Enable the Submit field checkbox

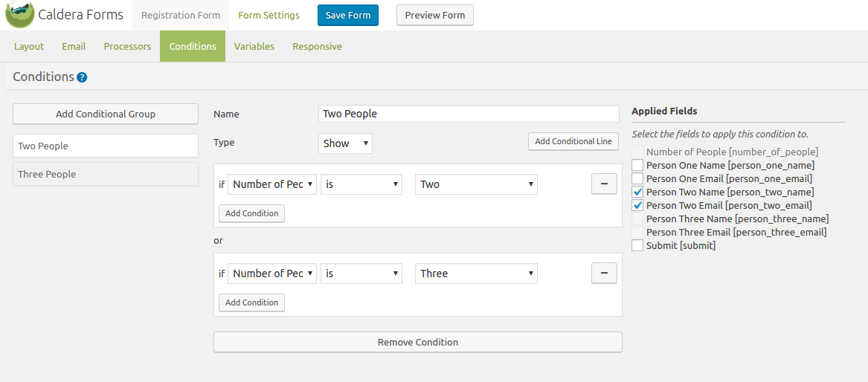pos(637,245)
